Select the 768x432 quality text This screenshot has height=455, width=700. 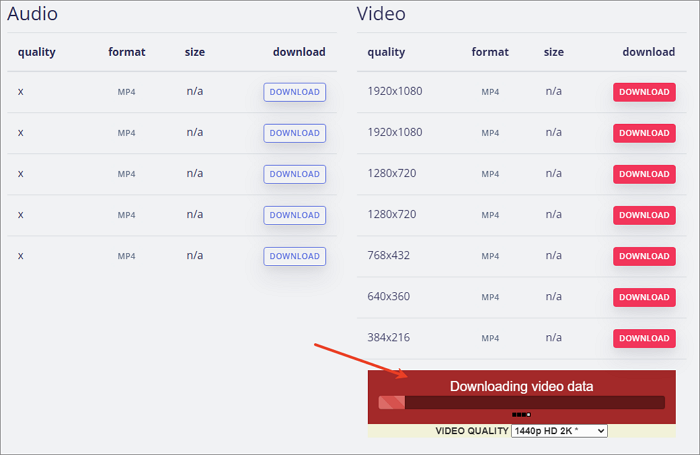[x=388, y=255]
